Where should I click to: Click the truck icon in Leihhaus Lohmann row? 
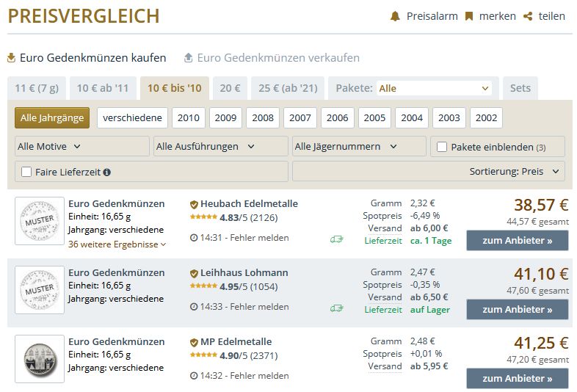tap(337, 308)
